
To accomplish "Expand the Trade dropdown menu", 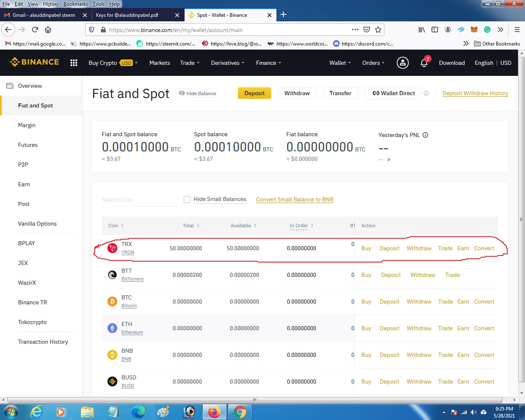I will tap(189, 63).
